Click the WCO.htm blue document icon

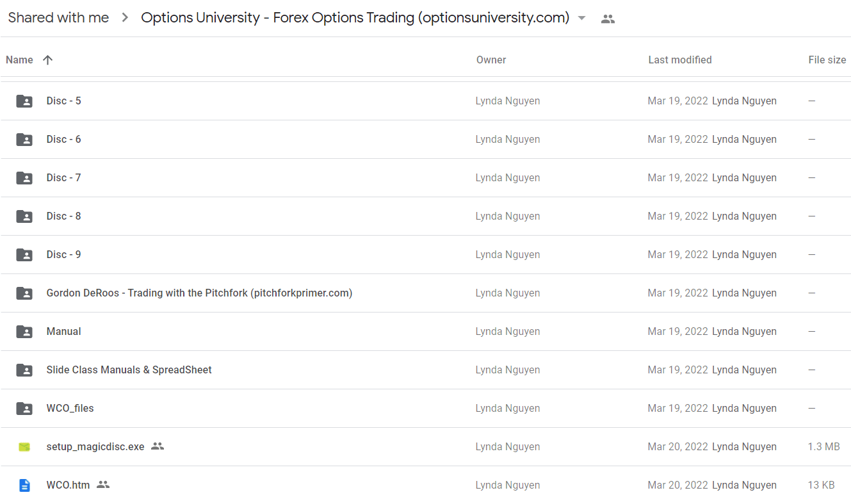click(24, 485)
